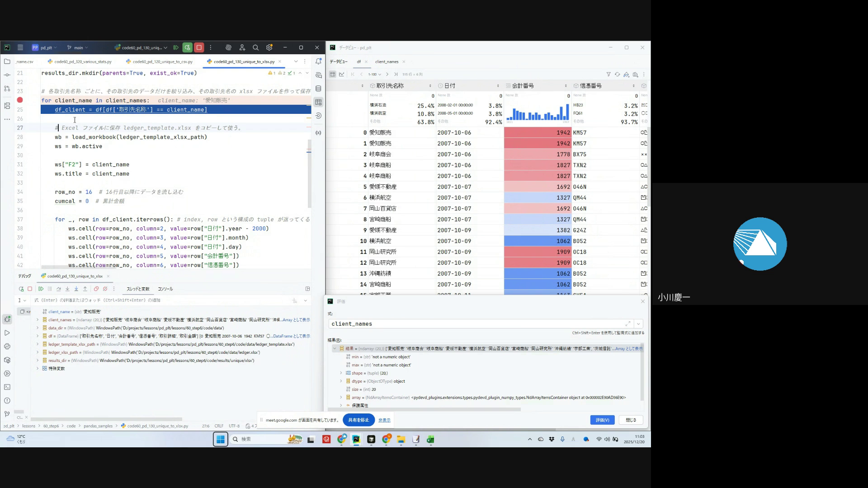Click the DataFrame として表示 link for df
Image resolution: width=868 pixels, height=488 pixels.
[291, 336]
